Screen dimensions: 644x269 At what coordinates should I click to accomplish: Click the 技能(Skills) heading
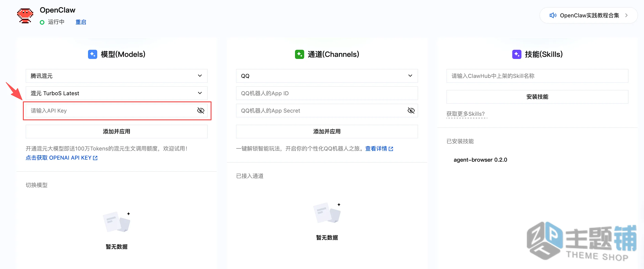544,54
